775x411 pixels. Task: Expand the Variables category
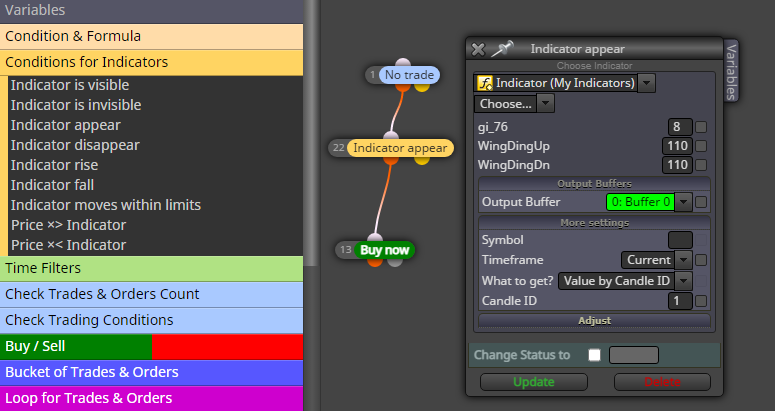(x=151, y=11)
